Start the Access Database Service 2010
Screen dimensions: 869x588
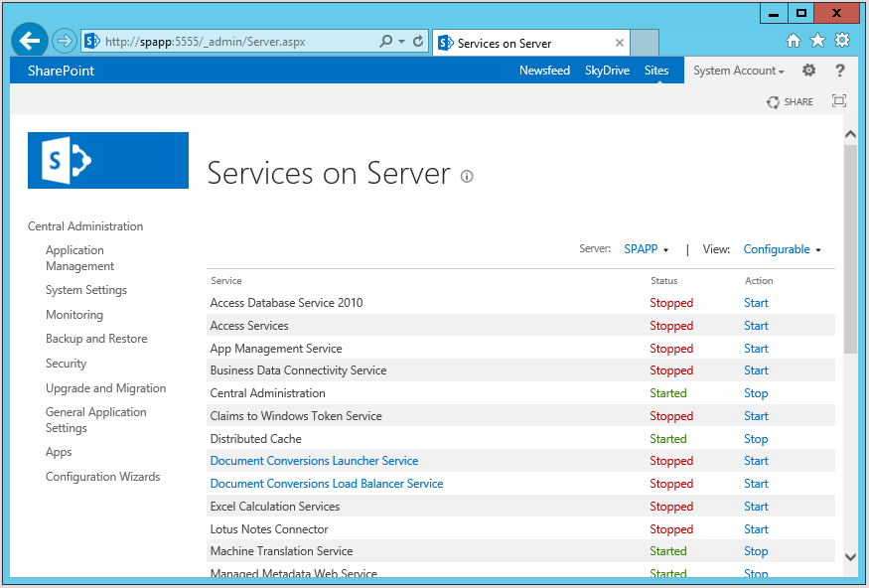(x=756, y=303)
